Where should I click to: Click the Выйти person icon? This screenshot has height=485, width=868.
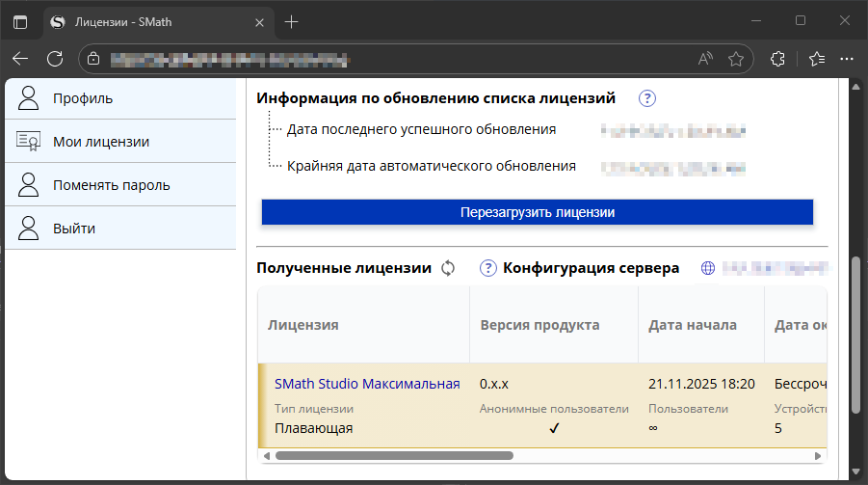point(28,228)
